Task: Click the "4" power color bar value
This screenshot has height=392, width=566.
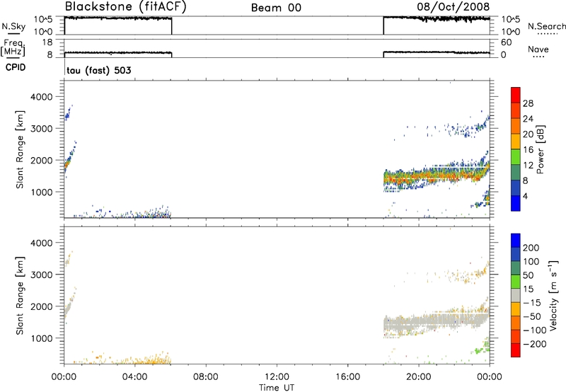Action: pyautogui.click(x=525, y=196)
